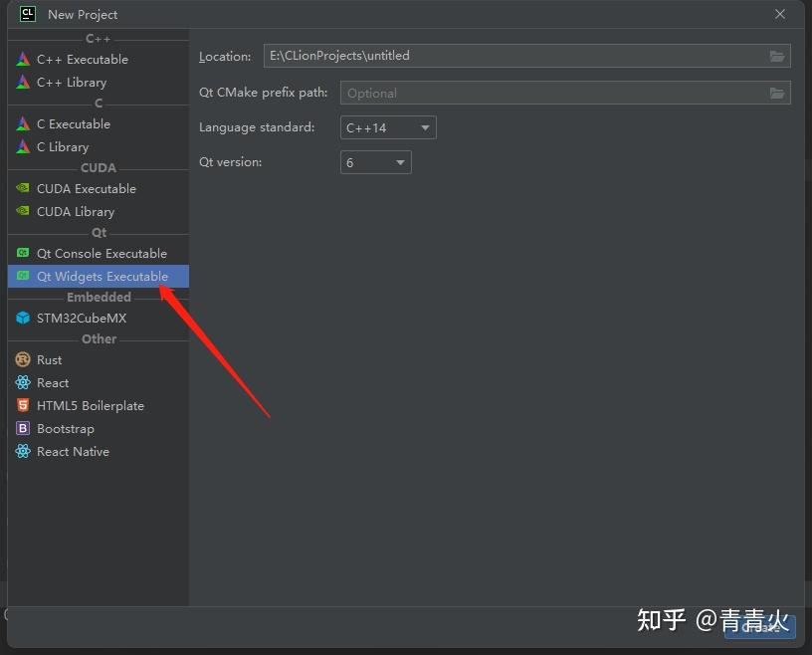Select HTML5 Boilerplate template
The width and height of the screenshot is (812, 655).
(99, 406)
